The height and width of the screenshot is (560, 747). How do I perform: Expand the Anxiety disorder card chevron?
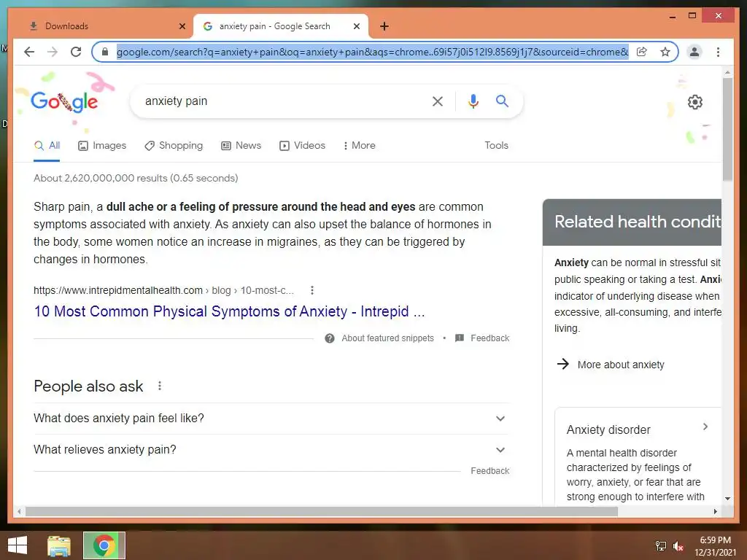[705, 427]
